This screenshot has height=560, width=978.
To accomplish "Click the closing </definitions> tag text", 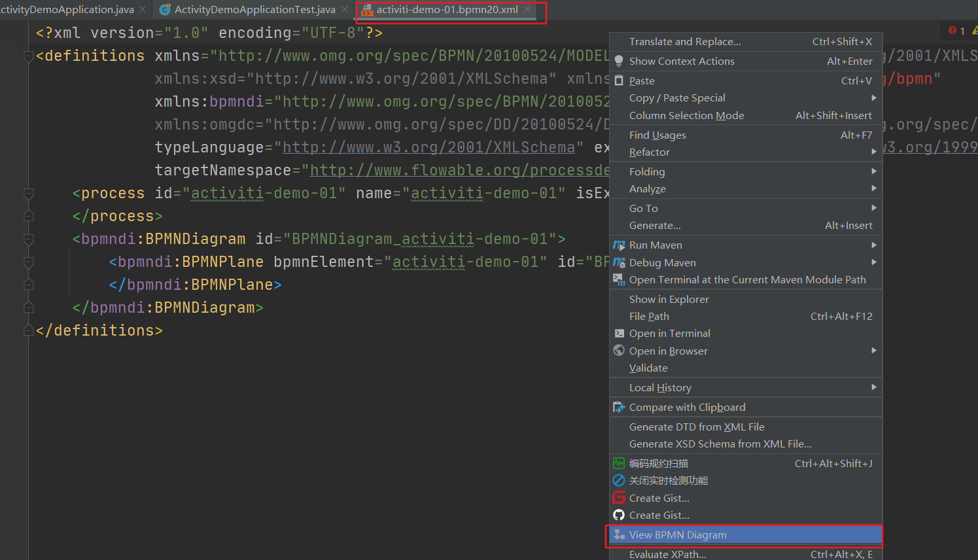I will coord(99,330).
